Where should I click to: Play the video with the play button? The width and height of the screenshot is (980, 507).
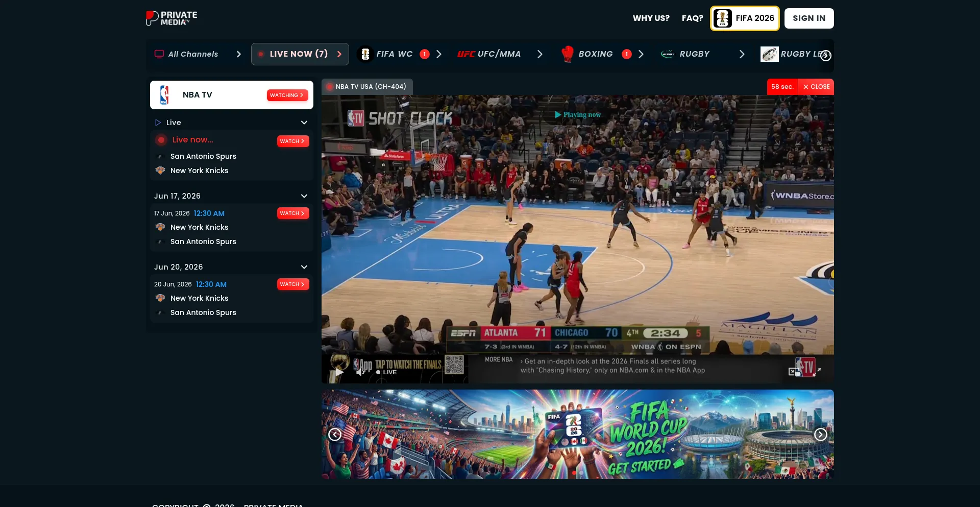pos(339,372)
